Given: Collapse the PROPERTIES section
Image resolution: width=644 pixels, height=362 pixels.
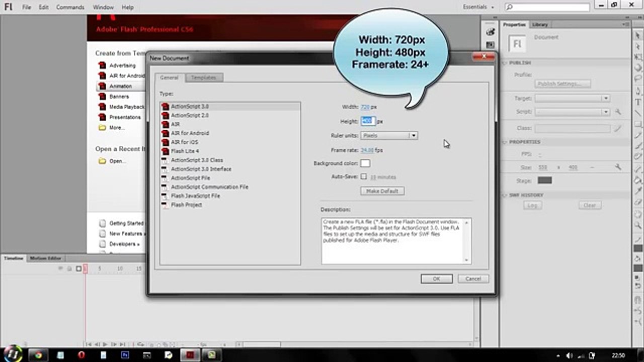Looking at the screenshot, I should 505,142.
